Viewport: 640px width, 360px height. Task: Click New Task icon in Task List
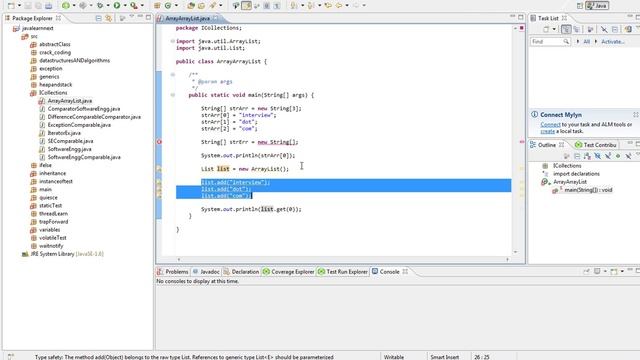coord(547,29)
